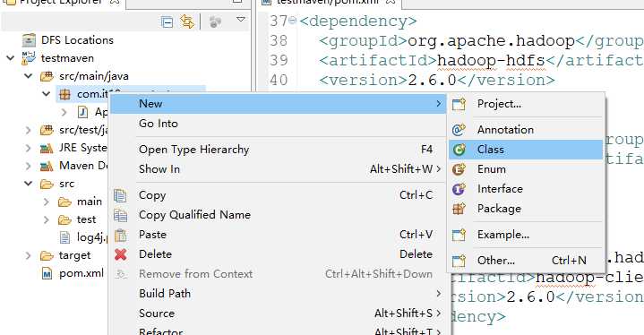Click the Package icon in submenu
The width and height of the screenshot is (644, 335).
click(459, 209)
